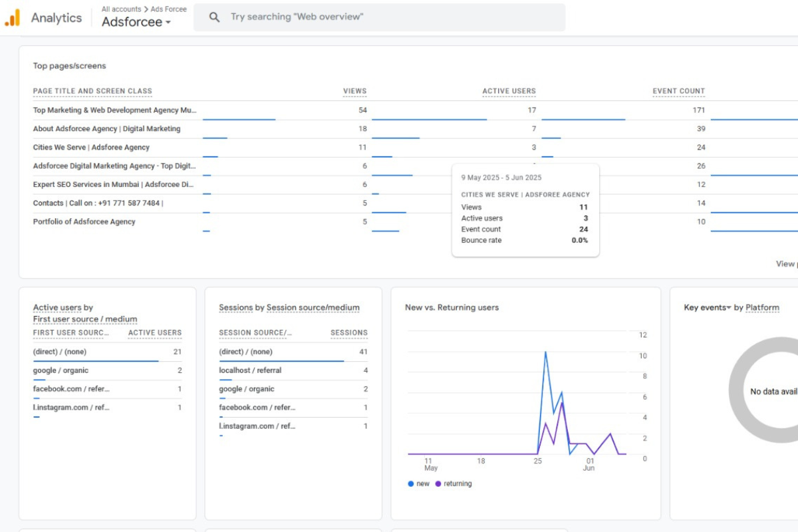Screen dimensions: 798x532
Task: Click the blue peak in New vs. Returning chart
Action: coord(545,352)
